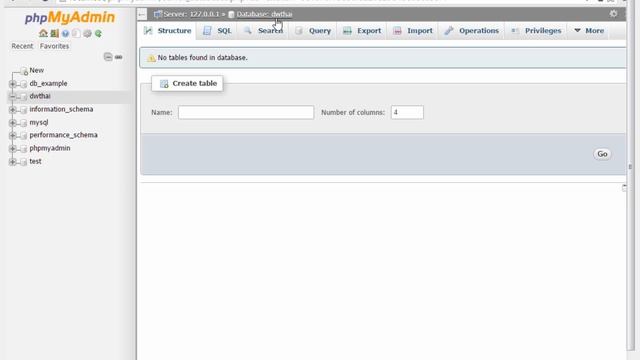This screenshot has width=640, height=360.
Task: Open the blue question mark documentation icon
Action: point(65,33)
